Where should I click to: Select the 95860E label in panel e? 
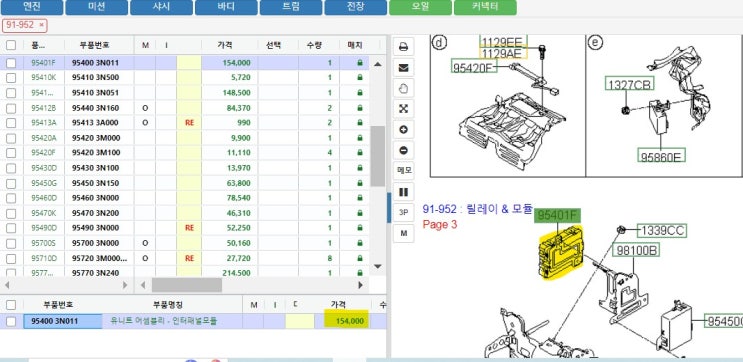pyautogui.click(x=661, y=155)
